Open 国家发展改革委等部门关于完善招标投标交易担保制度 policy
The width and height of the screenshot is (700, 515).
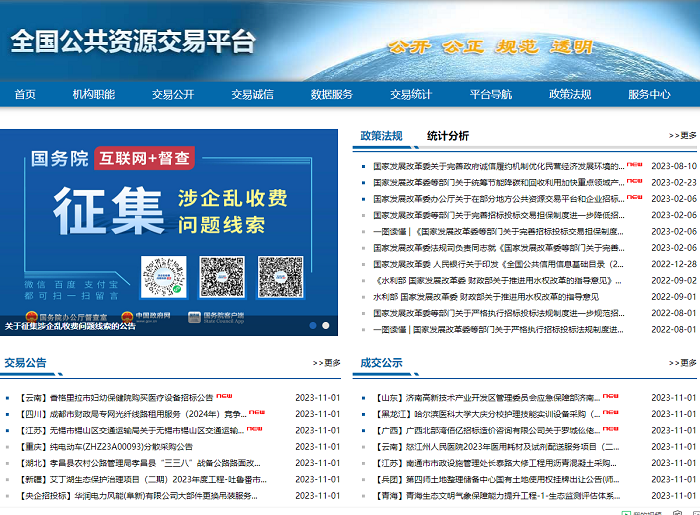499,215
